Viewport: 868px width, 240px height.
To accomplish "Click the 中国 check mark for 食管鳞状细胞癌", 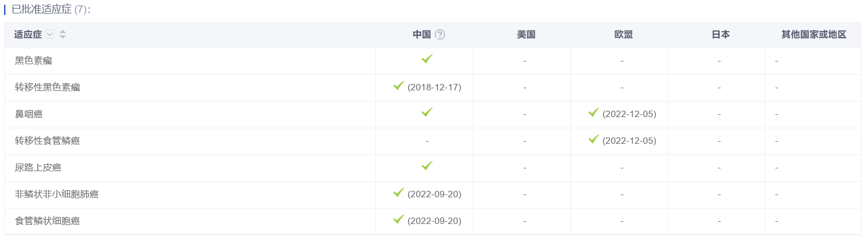I will 399,219.
